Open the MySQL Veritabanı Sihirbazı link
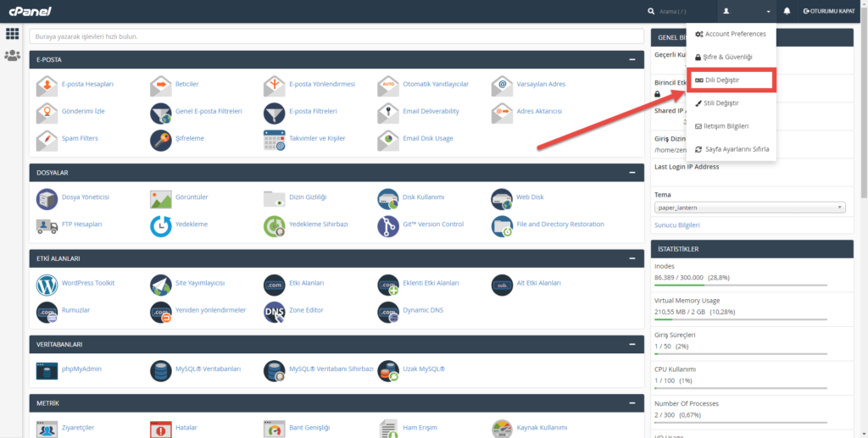The width and height of the screenshot is (868, 438). (331, 369)
